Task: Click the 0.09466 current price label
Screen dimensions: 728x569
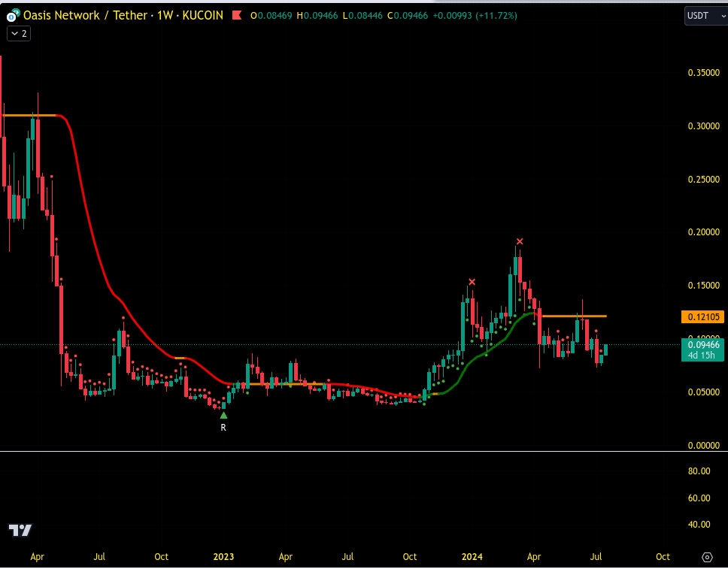Action: click(x=703, y=345)
